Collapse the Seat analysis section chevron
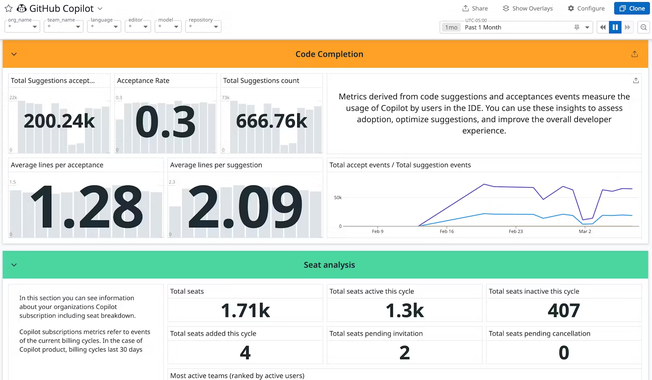The image size is (652, 380). (14, 265)
